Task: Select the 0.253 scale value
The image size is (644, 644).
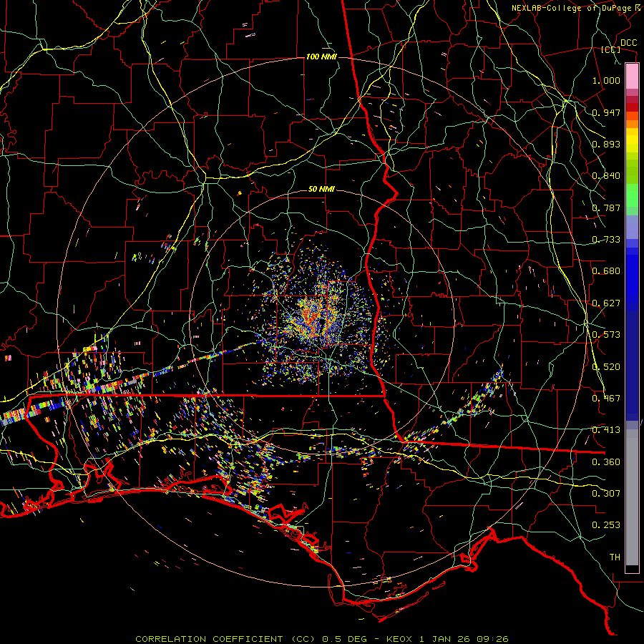Action: tap(606, 525)
